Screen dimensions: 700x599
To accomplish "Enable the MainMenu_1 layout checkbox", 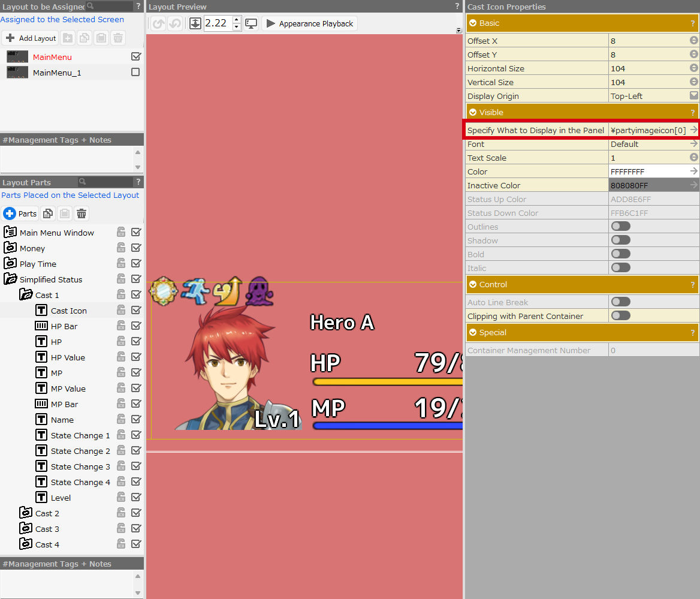I will click(135, 72).
